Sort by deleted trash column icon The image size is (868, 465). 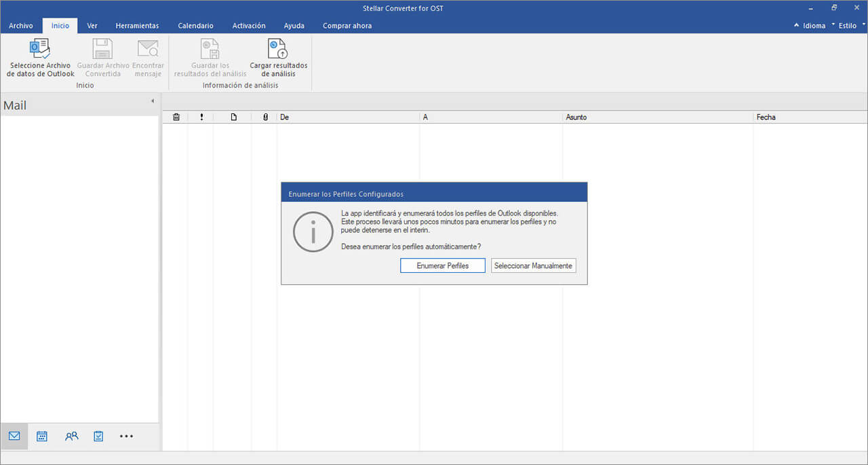[x=176, y=117]
